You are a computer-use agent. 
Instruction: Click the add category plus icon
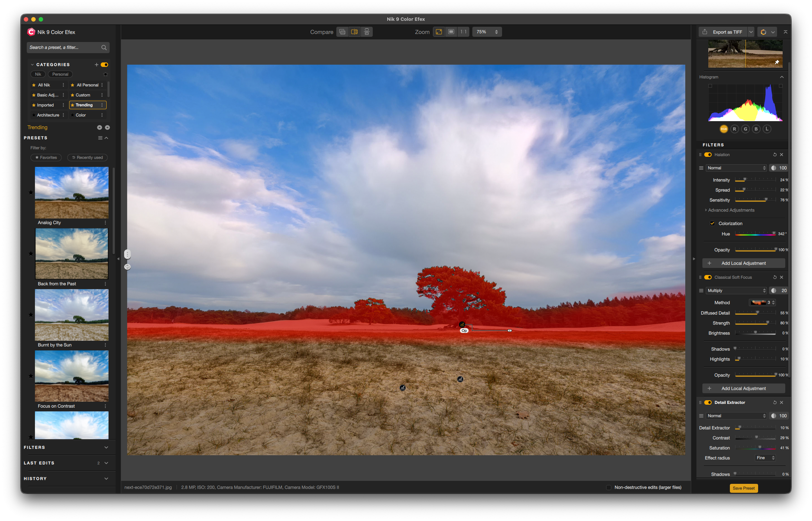(x=97, y=65)
